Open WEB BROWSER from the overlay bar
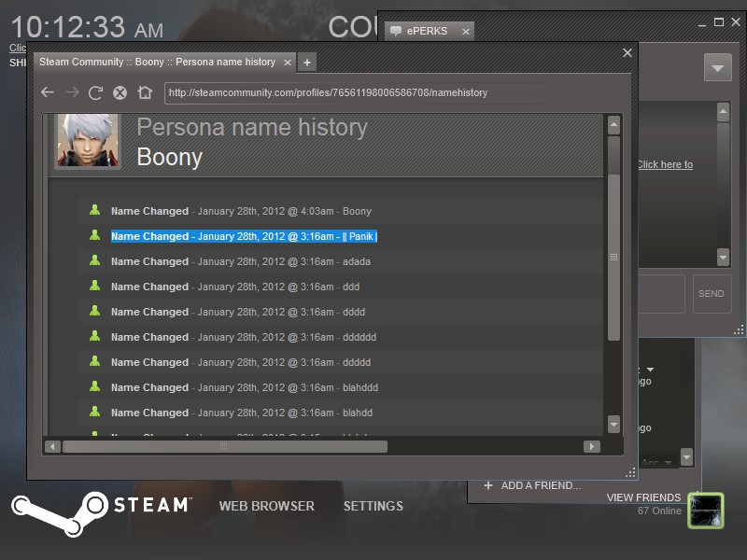Screen dimensions: 747x560 tap(267, 506)
